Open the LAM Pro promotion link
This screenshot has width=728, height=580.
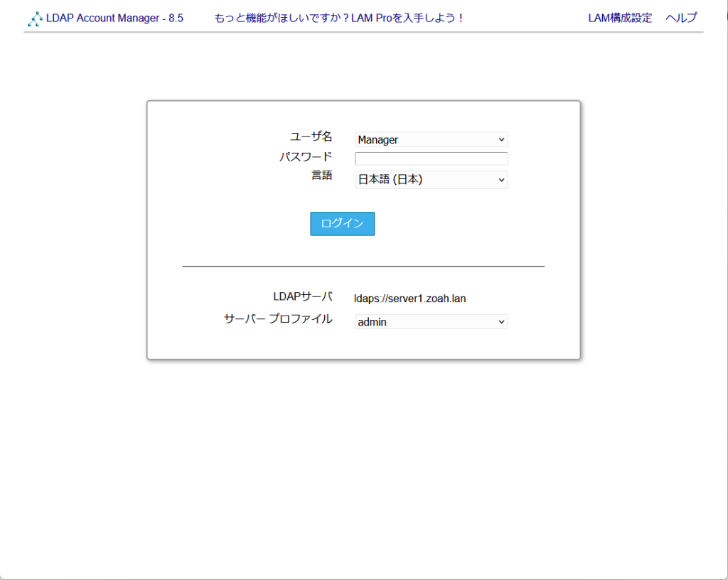(x=339, y=18)
